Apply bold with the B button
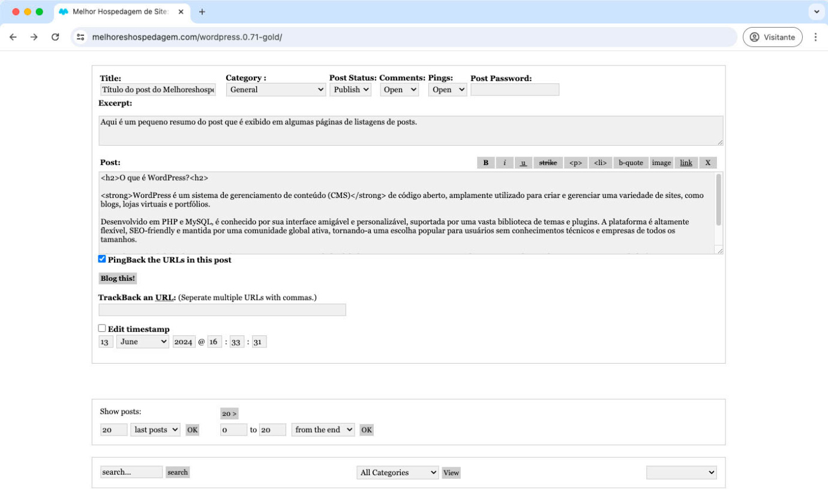The width and height of the screenshot is (828, 504). (x=486, y=163)
